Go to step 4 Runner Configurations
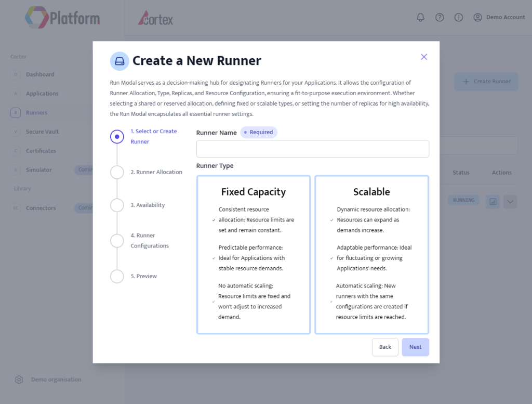The image size is (532, 404). click(117, 241)
